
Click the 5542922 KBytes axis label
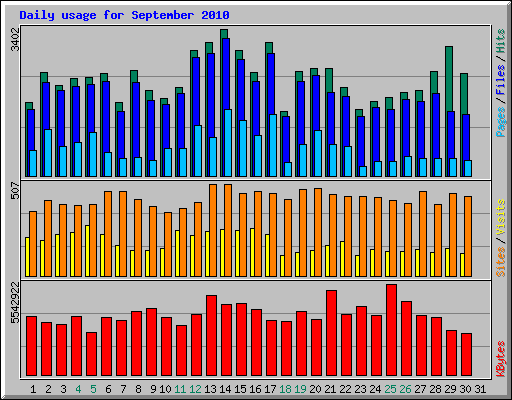(15, 303)
